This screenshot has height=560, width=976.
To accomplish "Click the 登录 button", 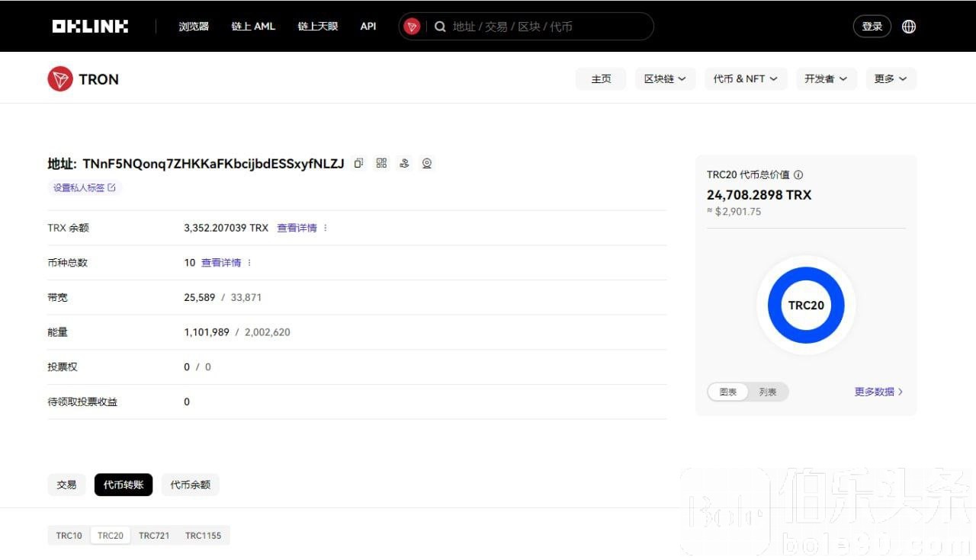I will 872,27.
